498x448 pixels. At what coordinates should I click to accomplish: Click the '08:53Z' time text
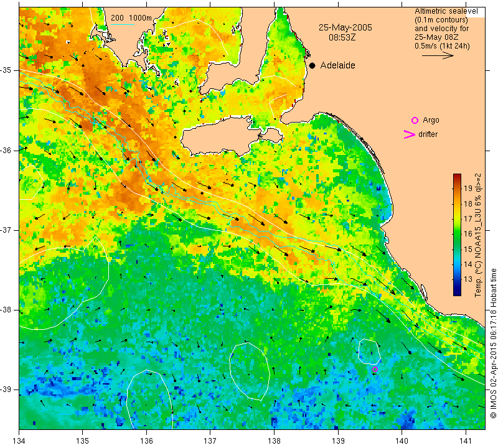click(x=342, y=37)
